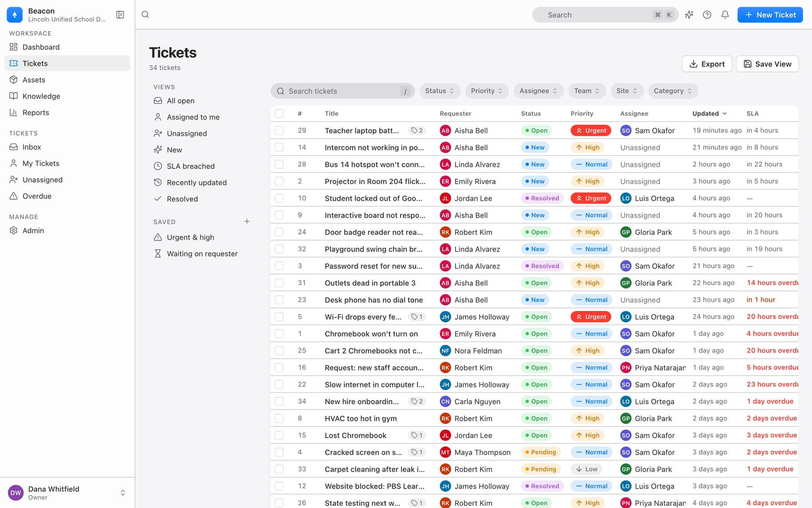Collapse the sidebar panel icon
The height and width of the screenshot is (508, 812).
(x=120, y=15)
